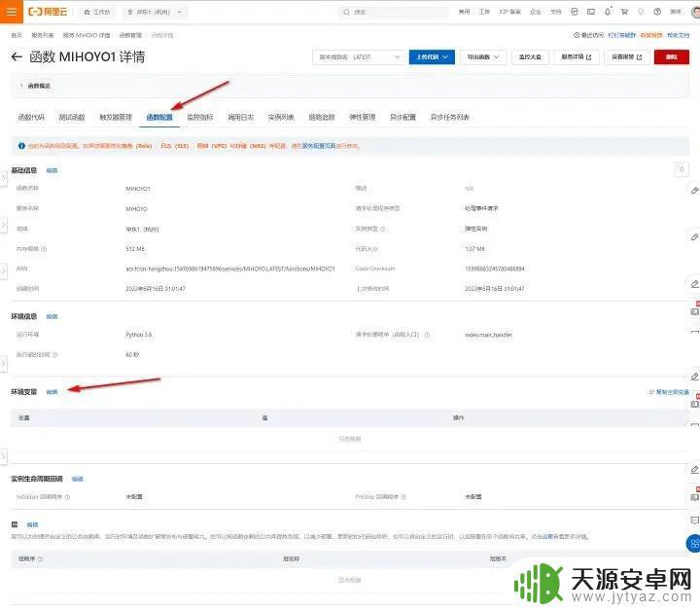The height and width of the screenshot is (611, 700).
Task: Go to 首页 in breadcrumb
Action: pyautogui.click(x=17, y=35)
